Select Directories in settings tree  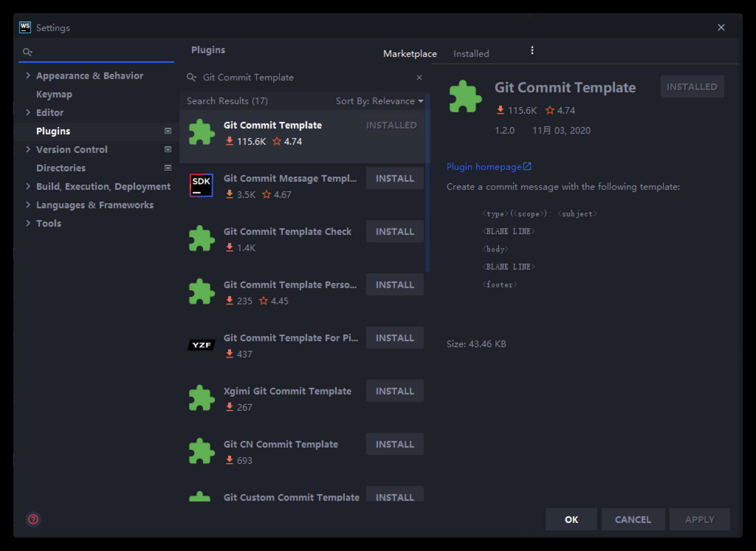[x=61, y=168]
